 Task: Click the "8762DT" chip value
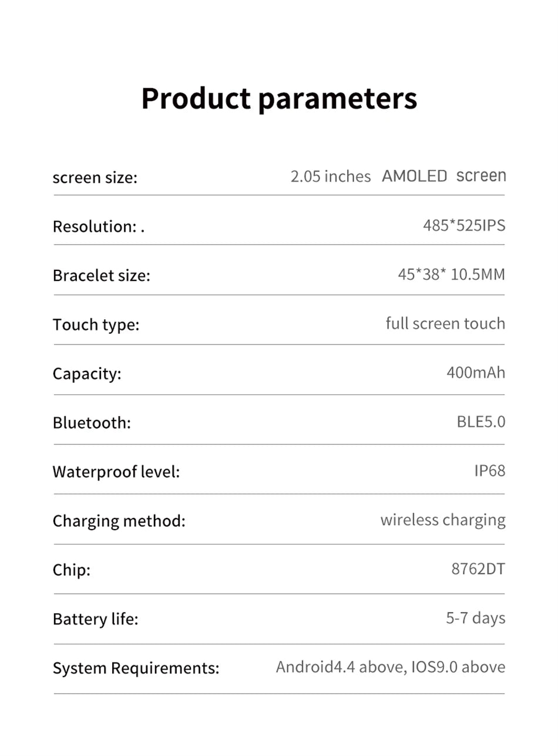pyautogui.click(x=478, y=569)
